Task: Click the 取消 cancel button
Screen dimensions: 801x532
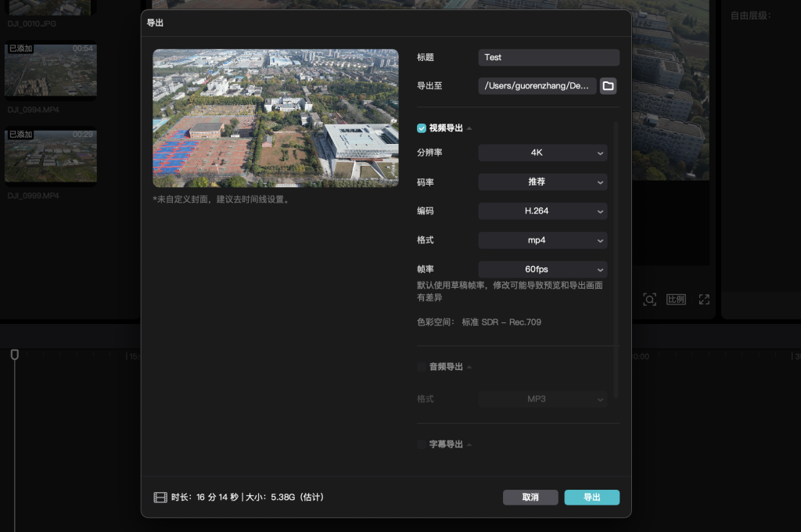Action: (x=530, y=497)
